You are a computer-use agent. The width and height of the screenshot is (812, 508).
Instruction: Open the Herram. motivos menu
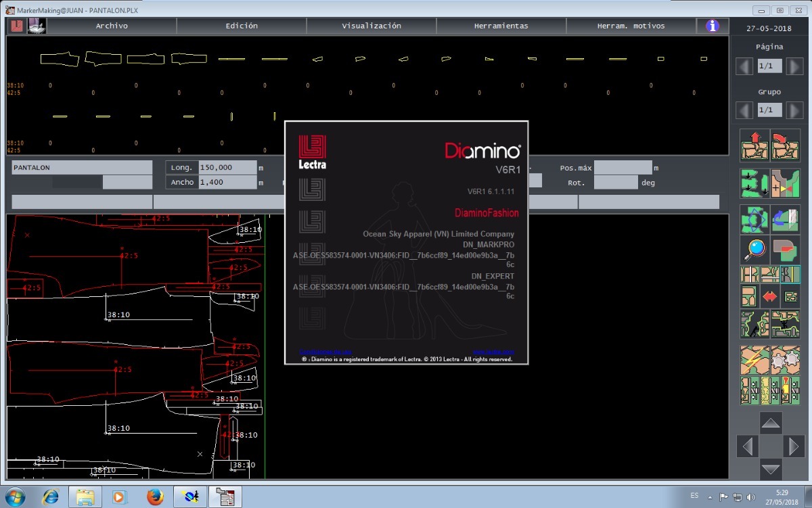tap(631, 26)
